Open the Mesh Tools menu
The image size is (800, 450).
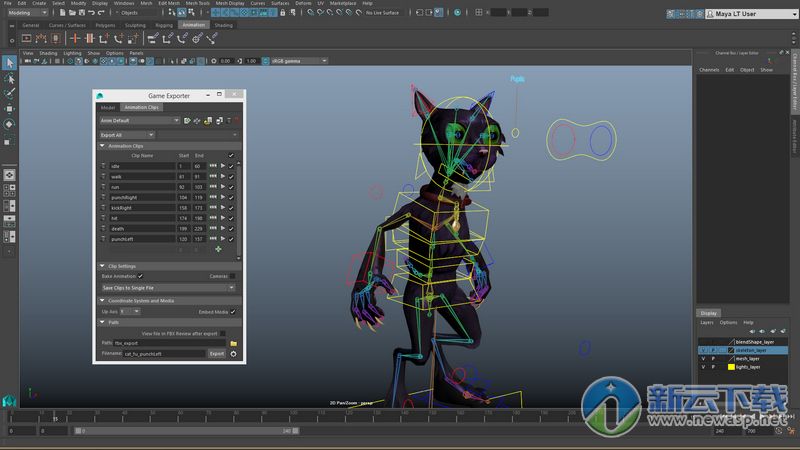(197, 3)
